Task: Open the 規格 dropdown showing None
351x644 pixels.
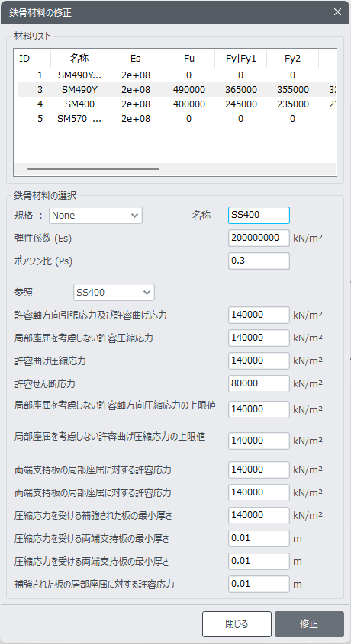Action: click(95, 215)
